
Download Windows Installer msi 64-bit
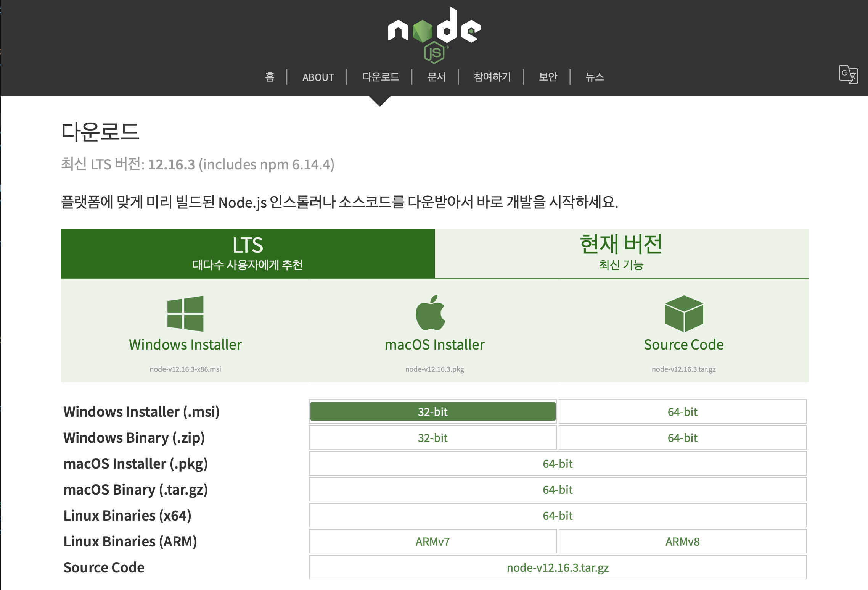(682, 412)
